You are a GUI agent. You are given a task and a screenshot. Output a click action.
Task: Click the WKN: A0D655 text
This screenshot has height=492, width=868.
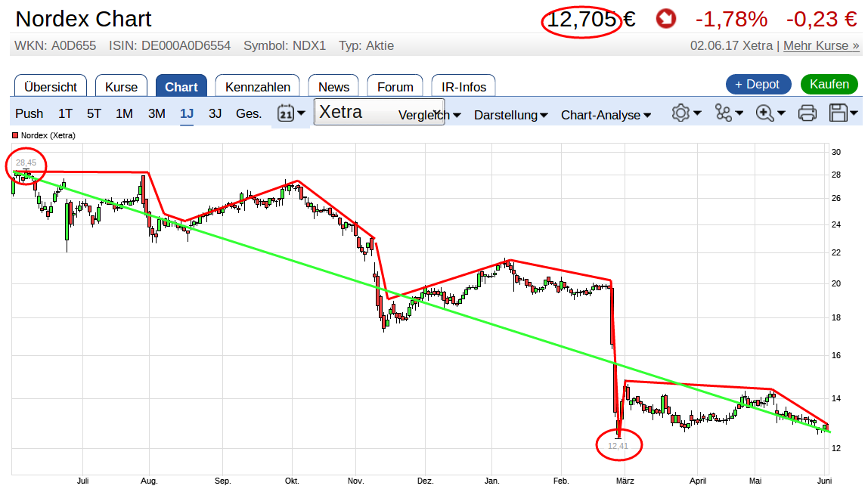(x=55, y=45)
